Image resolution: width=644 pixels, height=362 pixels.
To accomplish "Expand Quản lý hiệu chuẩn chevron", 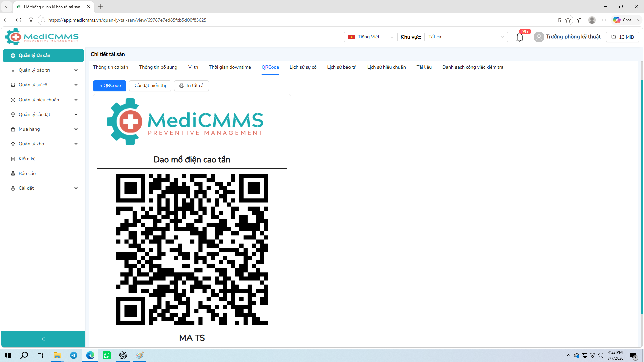I will tap(76, 100).
